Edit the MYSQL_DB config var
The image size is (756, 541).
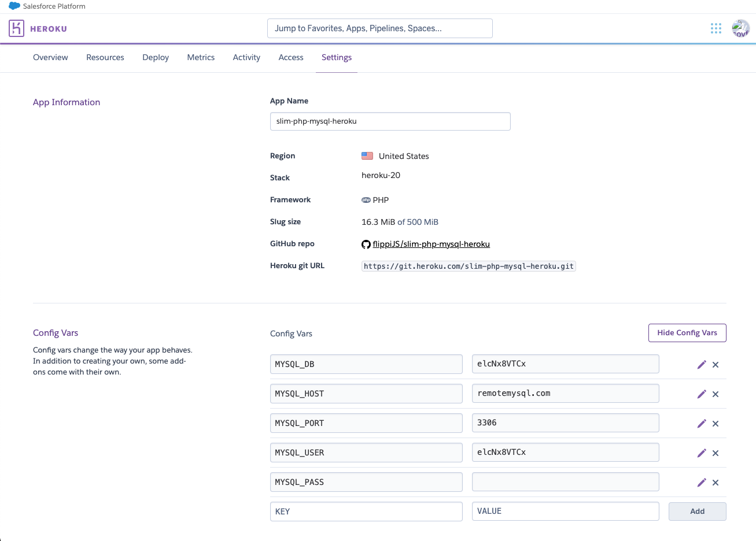tap(702, 365)
